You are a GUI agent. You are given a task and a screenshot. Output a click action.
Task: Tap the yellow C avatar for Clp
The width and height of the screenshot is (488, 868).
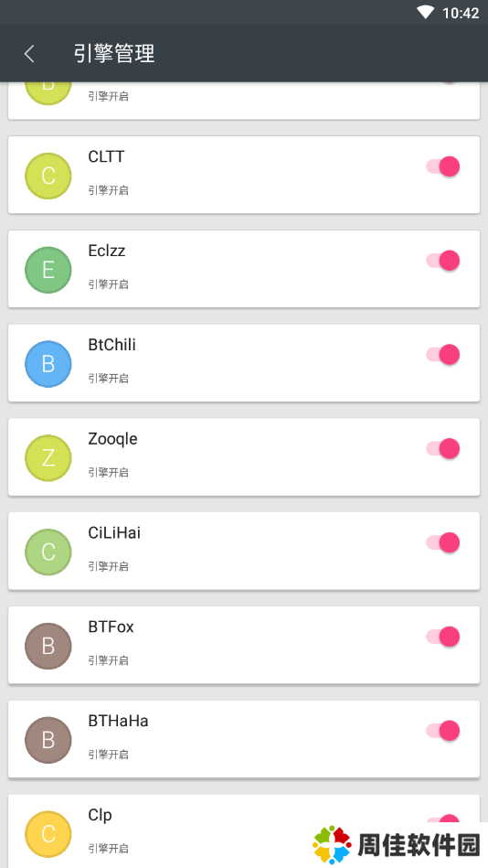click(x=48, y=834)
